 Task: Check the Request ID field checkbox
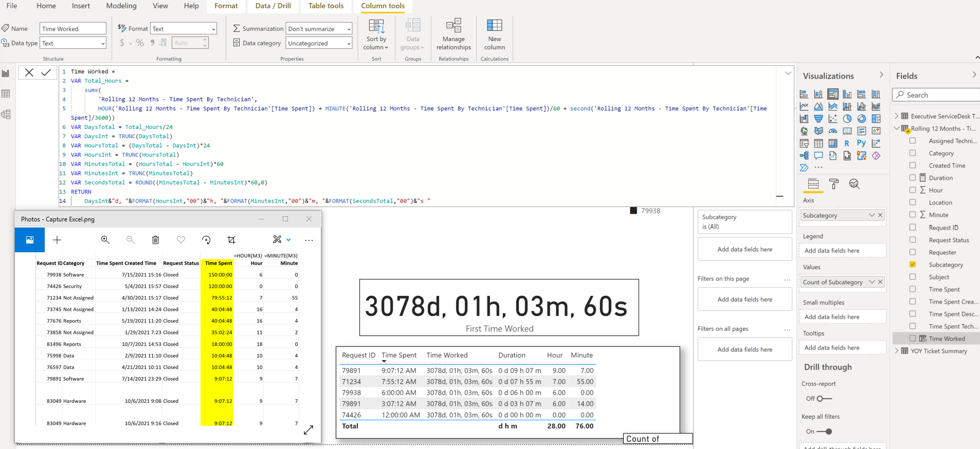point(913,228)
